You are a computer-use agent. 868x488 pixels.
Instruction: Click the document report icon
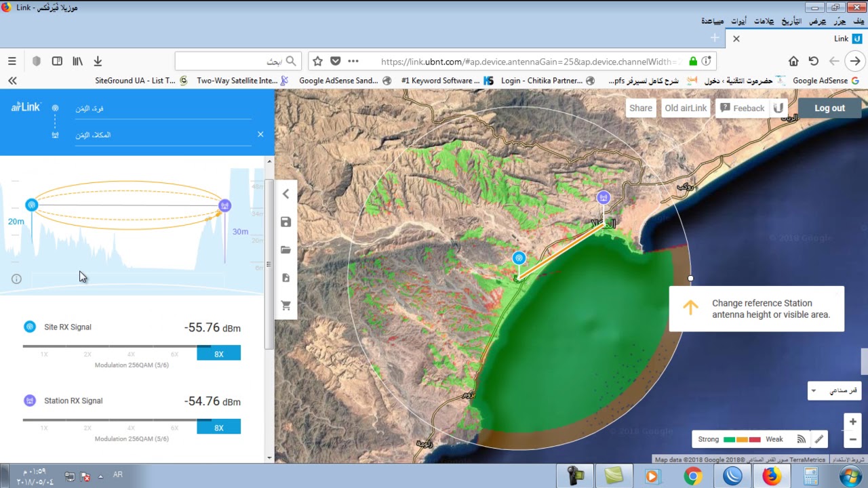pos(285,278)
